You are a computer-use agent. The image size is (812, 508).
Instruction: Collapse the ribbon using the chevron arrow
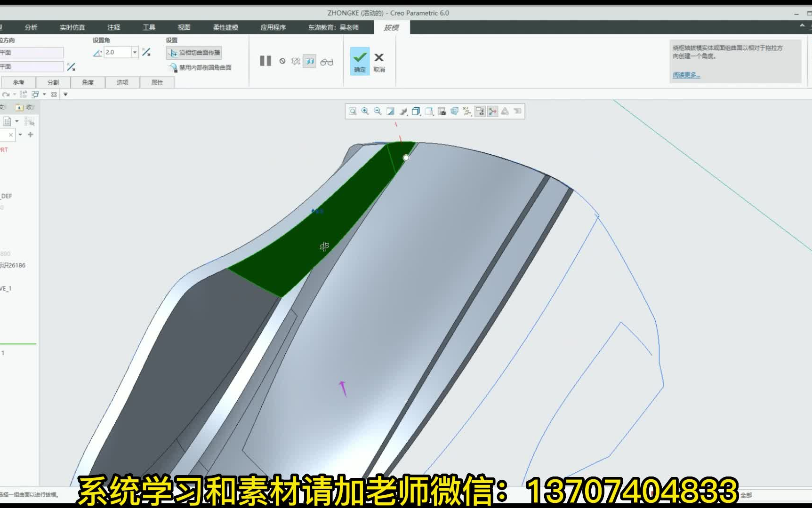(x=802, y=25)
